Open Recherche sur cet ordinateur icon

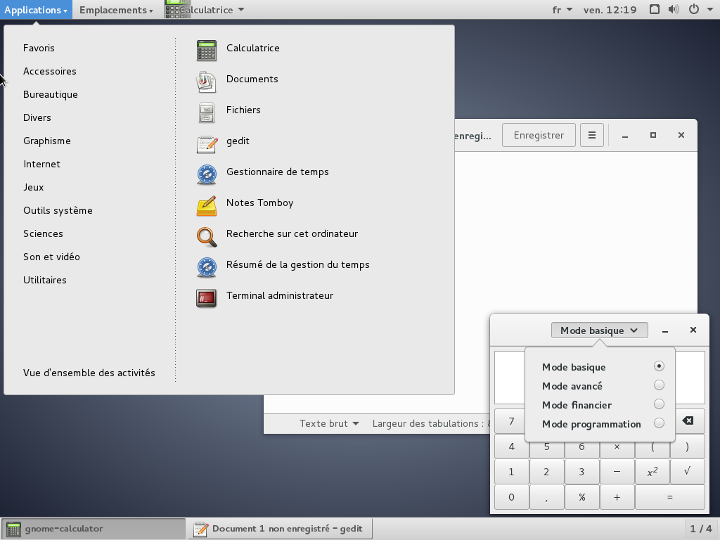point(207,235)
